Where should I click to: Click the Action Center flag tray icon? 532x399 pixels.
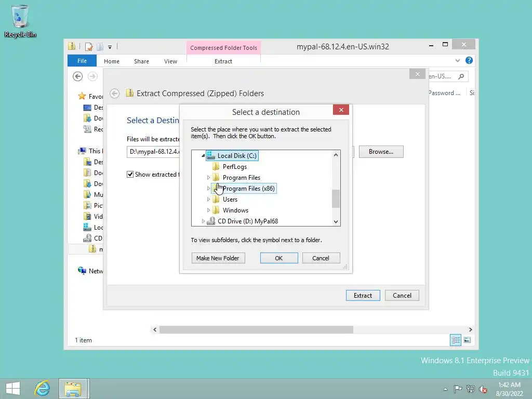tap(458, 389)
